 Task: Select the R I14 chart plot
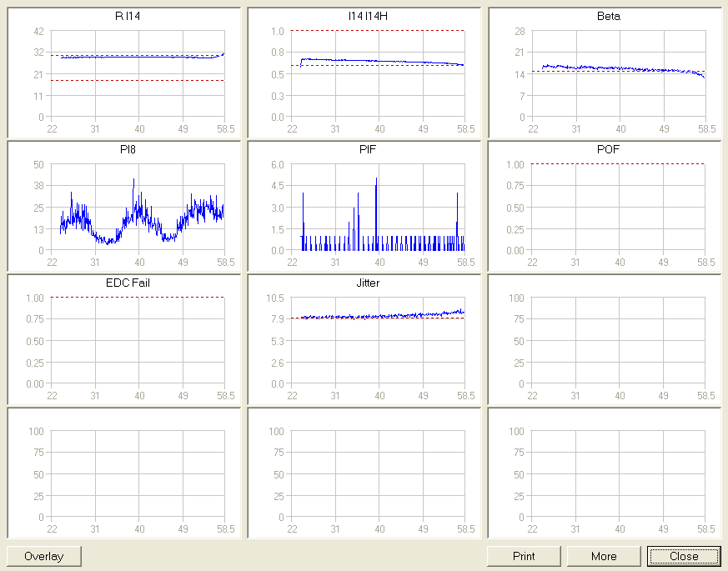click(x=138, y=74)
